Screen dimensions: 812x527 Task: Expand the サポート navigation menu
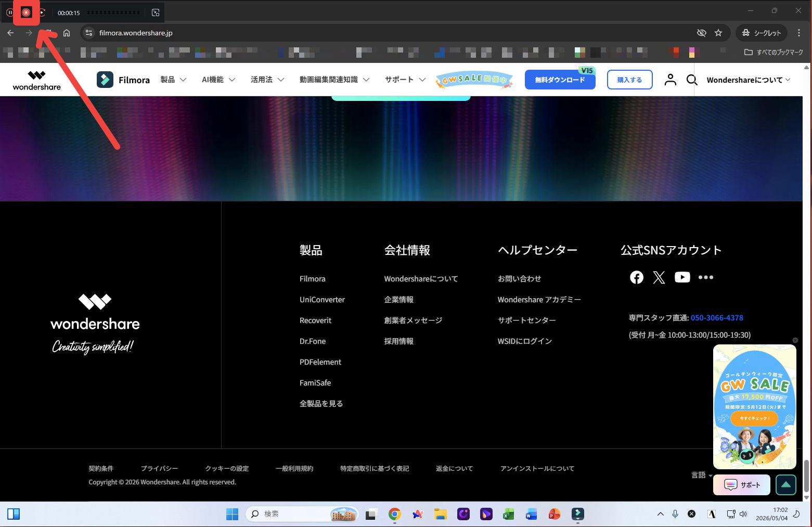[x=405, y=80]
